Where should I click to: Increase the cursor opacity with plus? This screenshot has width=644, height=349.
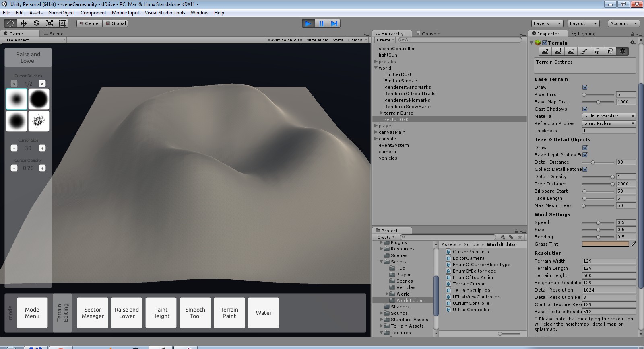(42, 168)
